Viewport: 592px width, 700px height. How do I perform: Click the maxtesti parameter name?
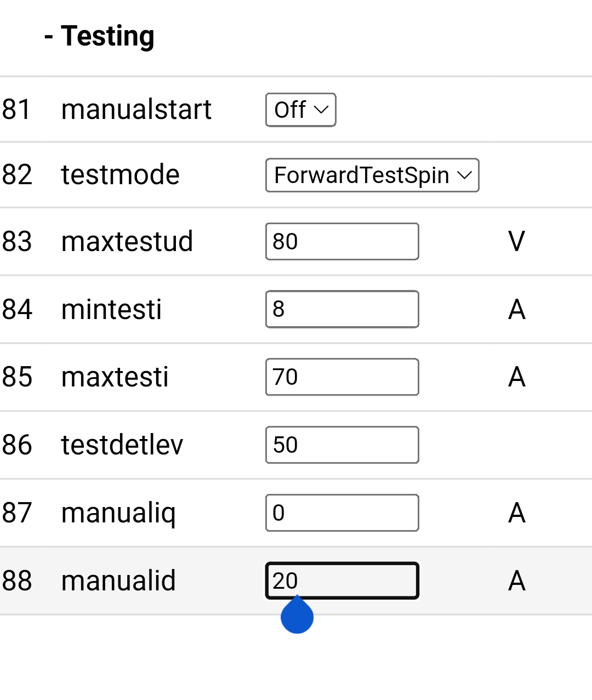coord(115,377)
